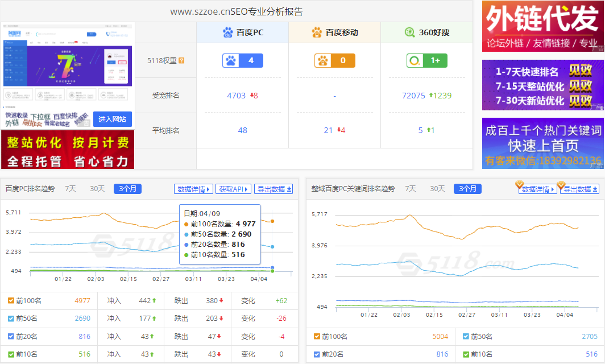
Task: Uncheck 前10名 checkbox under the right chart
Action: click(x=466, y=354)
